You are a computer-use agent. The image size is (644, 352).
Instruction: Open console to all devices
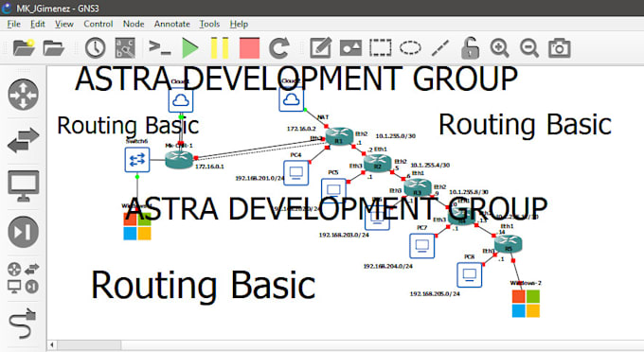click(159, 47)
